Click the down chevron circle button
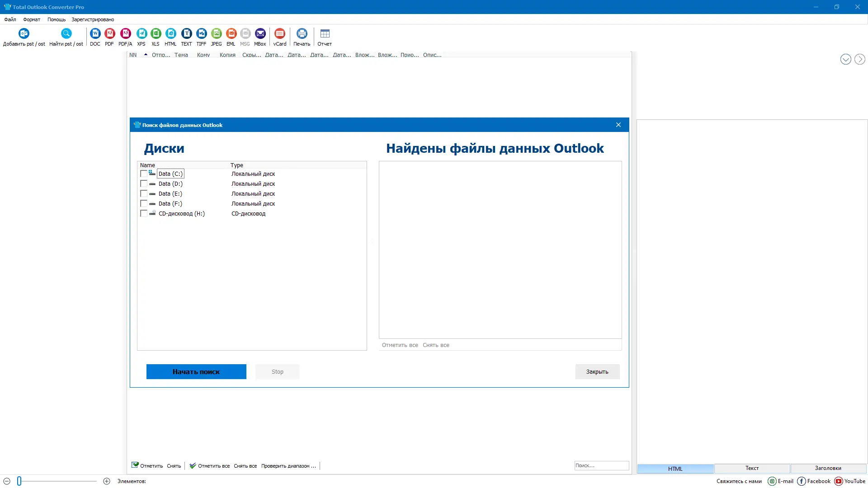 845,60
